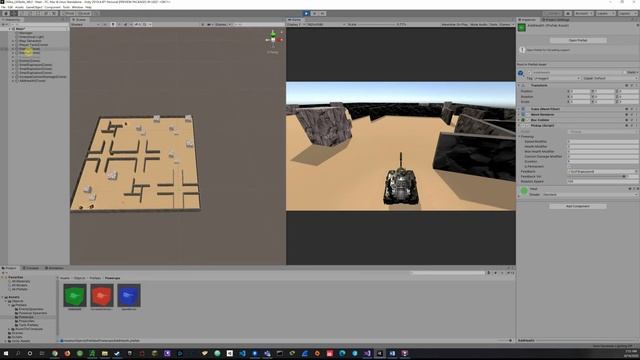Select the blue SpeedBoost prefab thumbnail
This screenshot has height=360, width=640.
coord(129,295)
